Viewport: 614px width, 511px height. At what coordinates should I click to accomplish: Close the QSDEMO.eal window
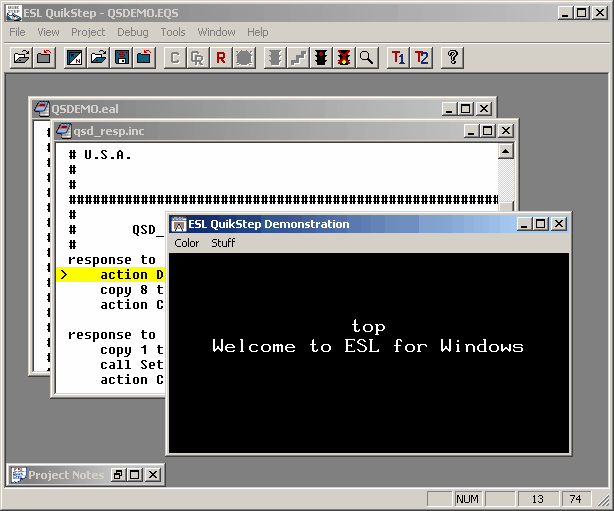484,109
